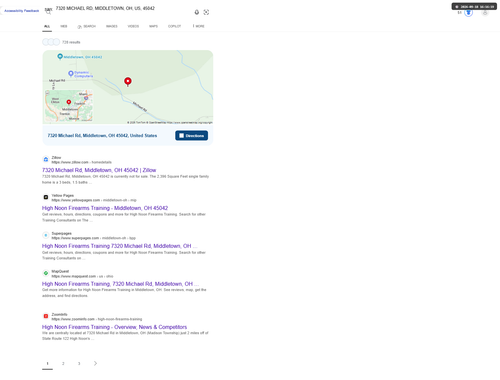Viewport: 500px width, 380px height.
Task: Open MapQuest High Noon Firearms Training result
Action: [120, 284]
